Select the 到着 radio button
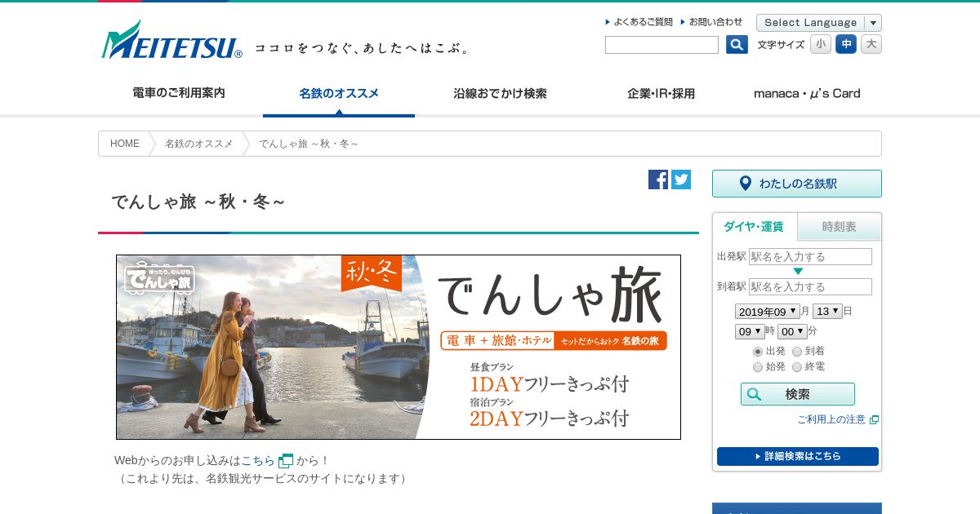 click(797, 352)
